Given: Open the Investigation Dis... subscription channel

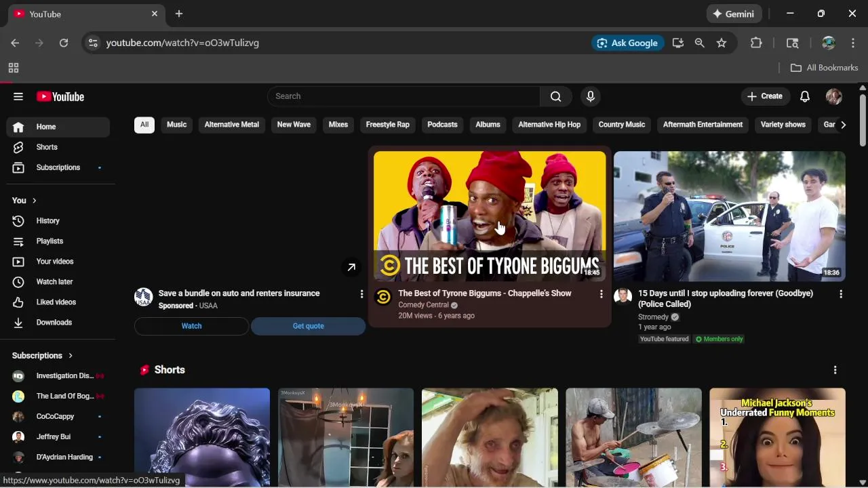Looking at the screenshot, I should (58, 376).
